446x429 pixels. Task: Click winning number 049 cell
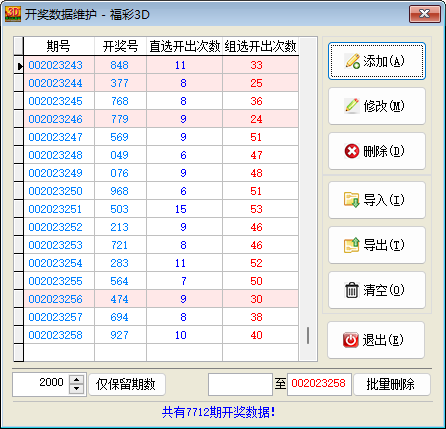point(120,155)
